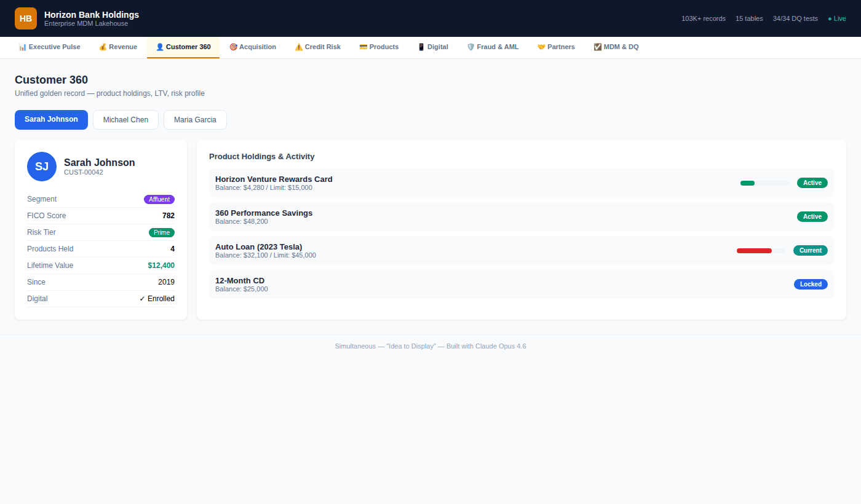The height and width of the screenshot is (504, 861).
Task: Click the 360 Performance Savings row
Action: coord(430,217)
